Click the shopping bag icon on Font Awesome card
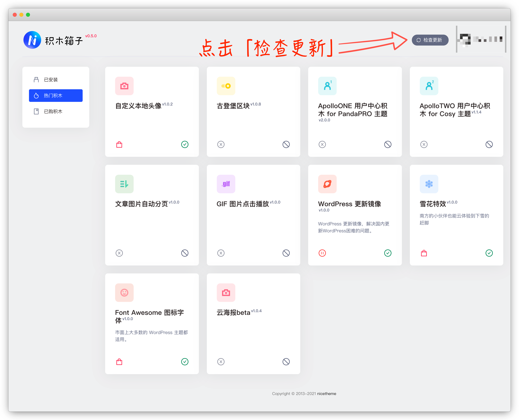519x420 pixels. click(119, 362)
